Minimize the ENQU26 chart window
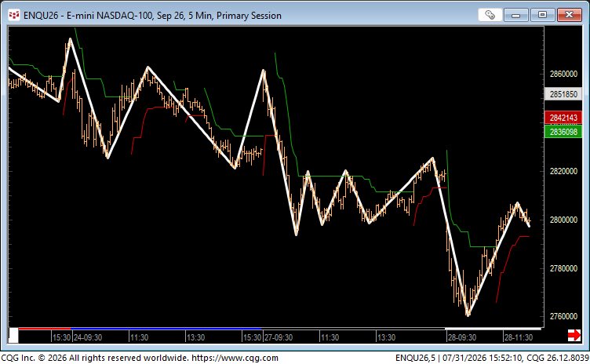590x364 pixels. tap(516, 15)
